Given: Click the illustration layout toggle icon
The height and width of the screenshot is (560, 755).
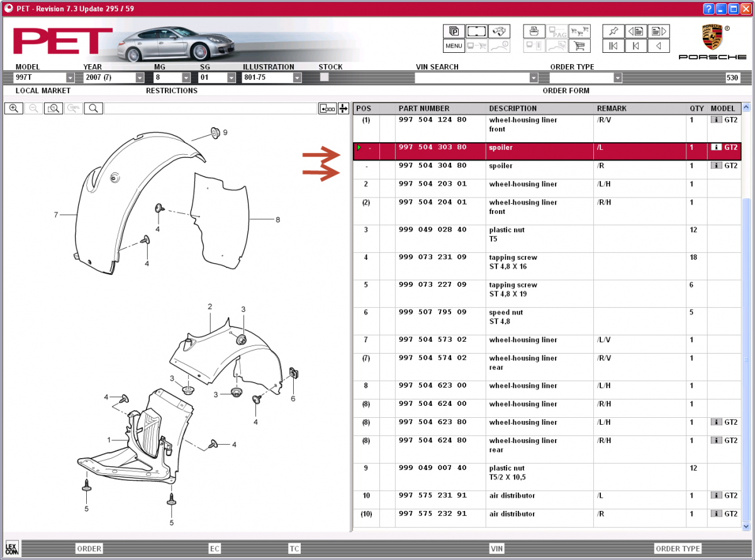Looking at the screenshot, I should 328,108.
